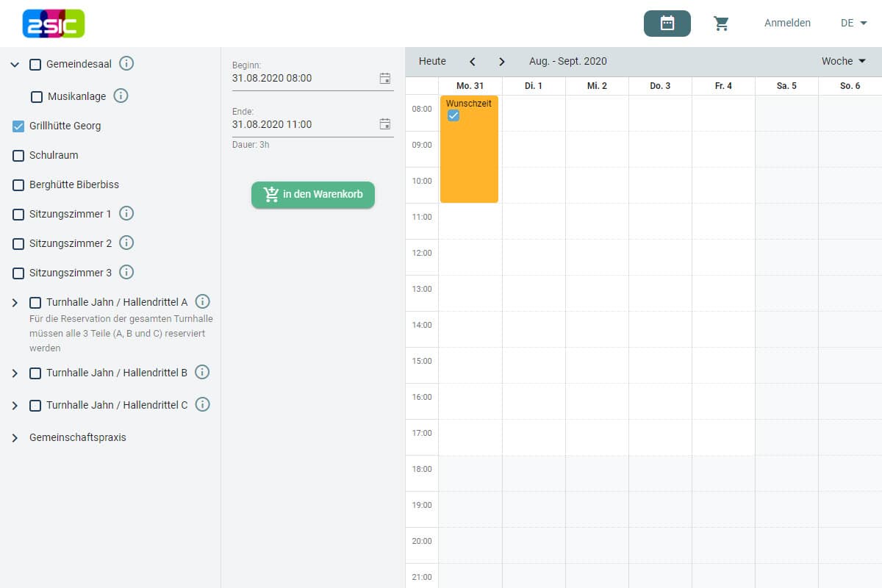Expand the Gemeinschaftspraxis group
Screen dimensions: 882x588
point(15,438)
